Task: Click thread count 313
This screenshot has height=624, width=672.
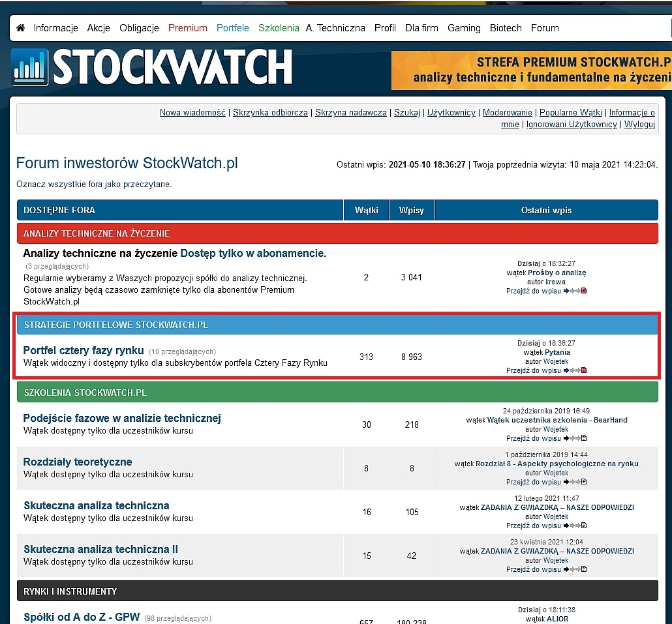Action: pos(366,357)
